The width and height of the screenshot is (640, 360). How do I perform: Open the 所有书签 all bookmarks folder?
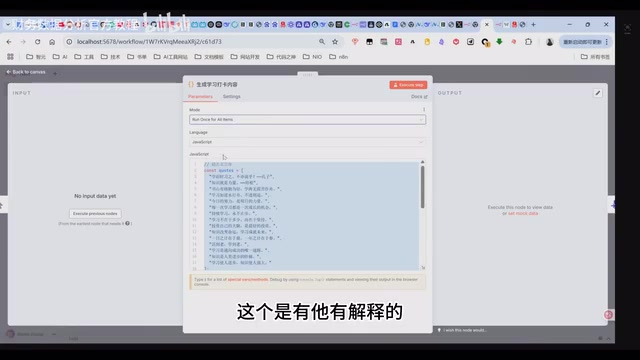[596, 57]
